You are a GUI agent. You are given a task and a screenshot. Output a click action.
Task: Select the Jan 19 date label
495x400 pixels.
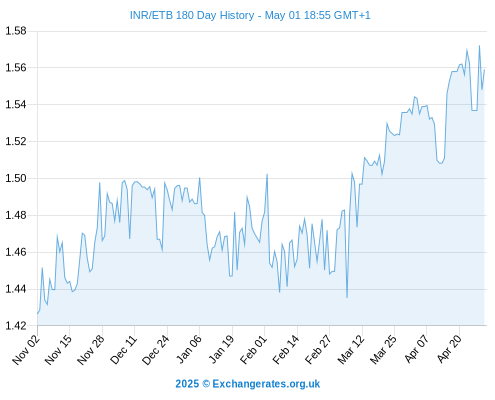[221, 350]
